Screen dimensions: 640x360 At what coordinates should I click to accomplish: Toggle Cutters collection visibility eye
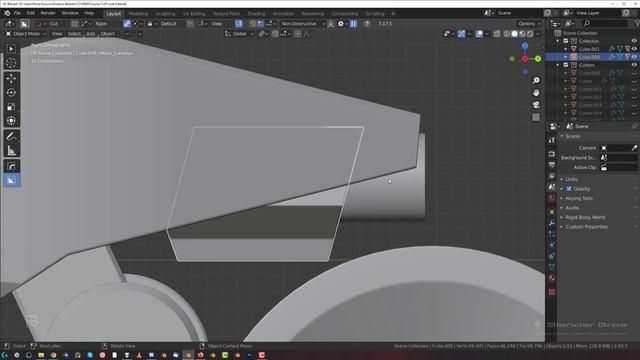[634, 65]
